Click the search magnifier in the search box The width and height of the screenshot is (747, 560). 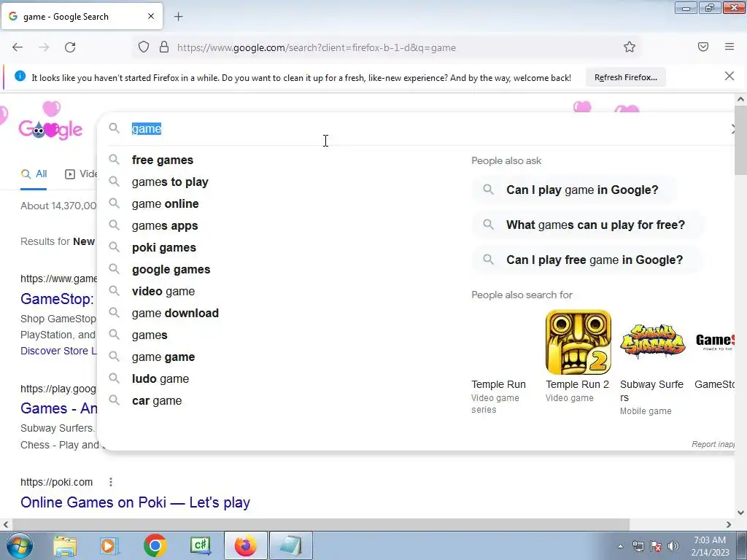click(114, 128)
